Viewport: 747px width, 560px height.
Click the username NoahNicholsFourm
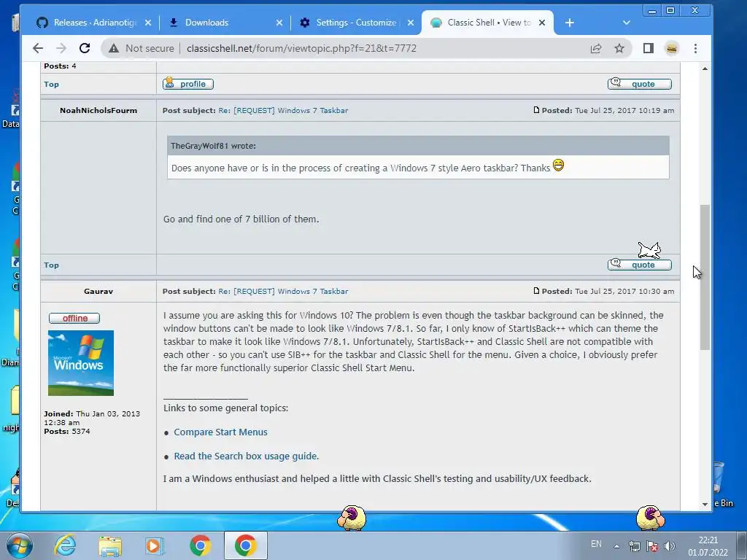pos(98,111)
